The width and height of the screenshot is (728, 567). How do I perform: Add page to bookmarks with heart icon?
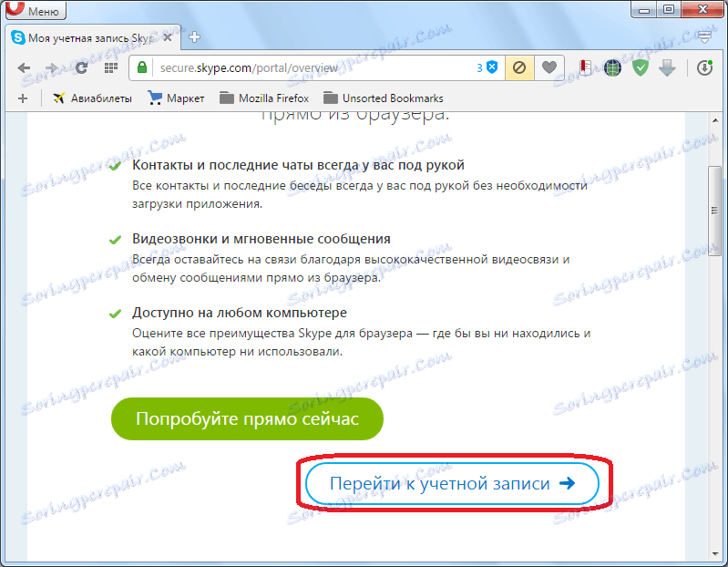pyautogui.click(x=549, y=67)
